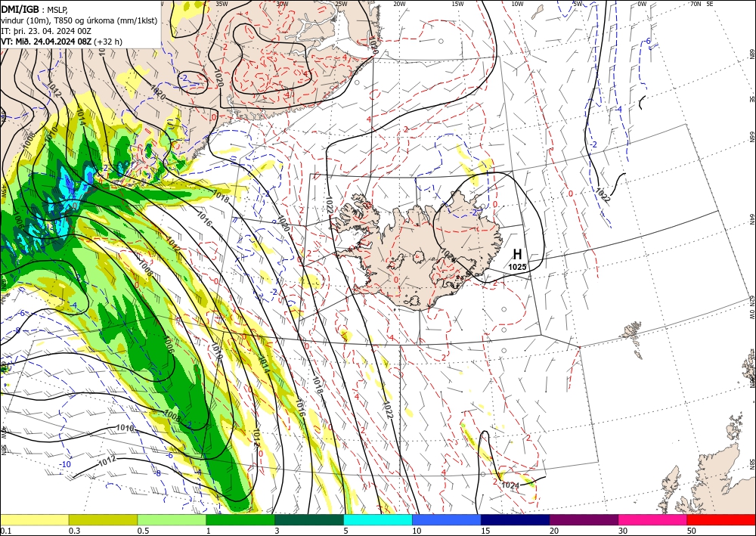Click the legend value 0.5

[143, 531]
